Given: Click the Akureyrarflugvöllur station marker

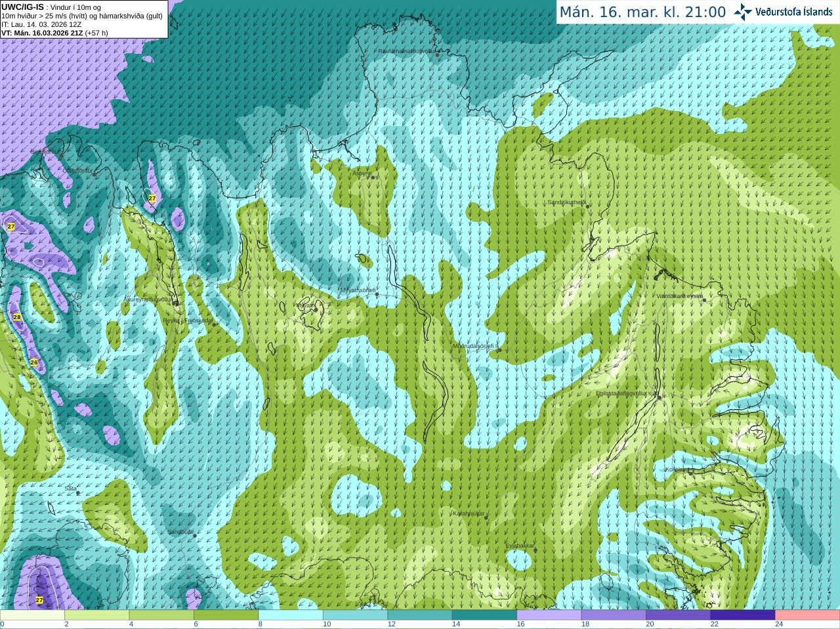Looking at the screenshot, I should [x=175, y=303].
